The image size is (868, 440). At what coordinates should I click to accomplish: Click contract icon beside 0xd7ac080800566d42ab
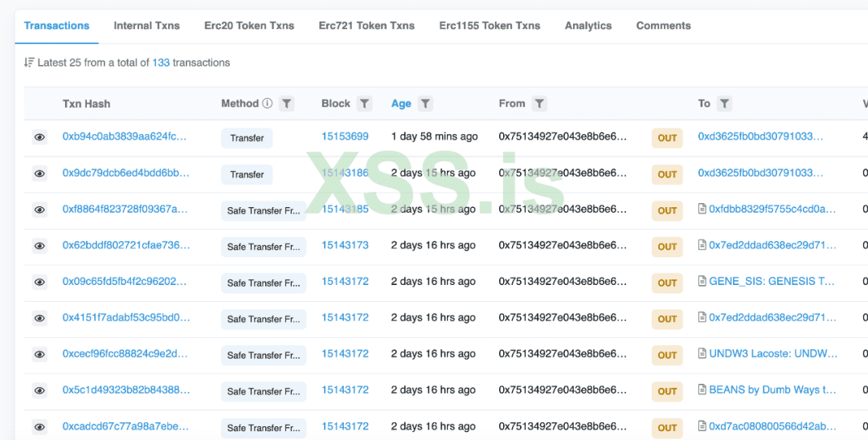tap(702, 426)
